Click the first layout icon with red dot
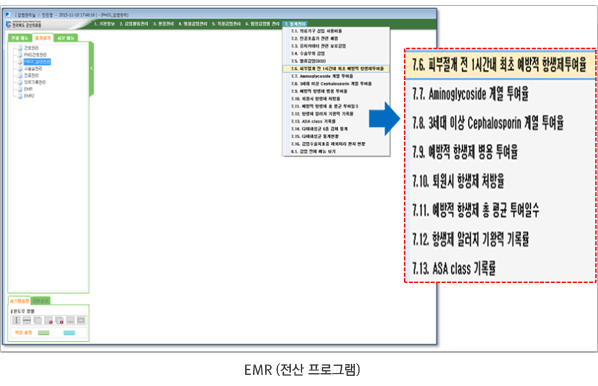The image size is (598, 386). point(49,320)
